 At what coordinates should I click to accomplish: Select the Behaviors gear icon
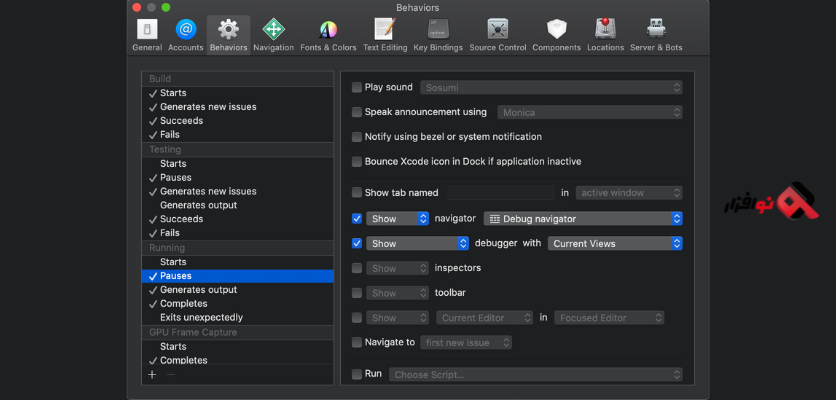pos(228,29)
